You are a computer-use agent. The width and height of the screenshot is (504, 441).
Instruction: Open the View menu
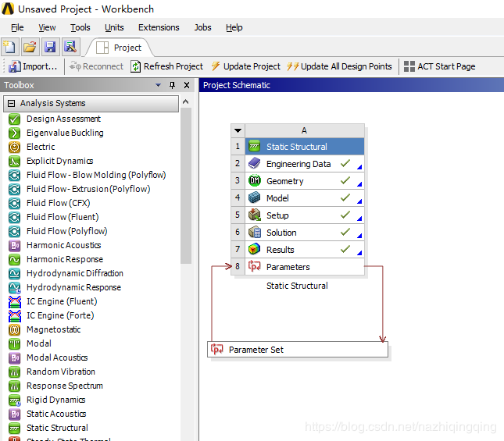coord(47,27)
